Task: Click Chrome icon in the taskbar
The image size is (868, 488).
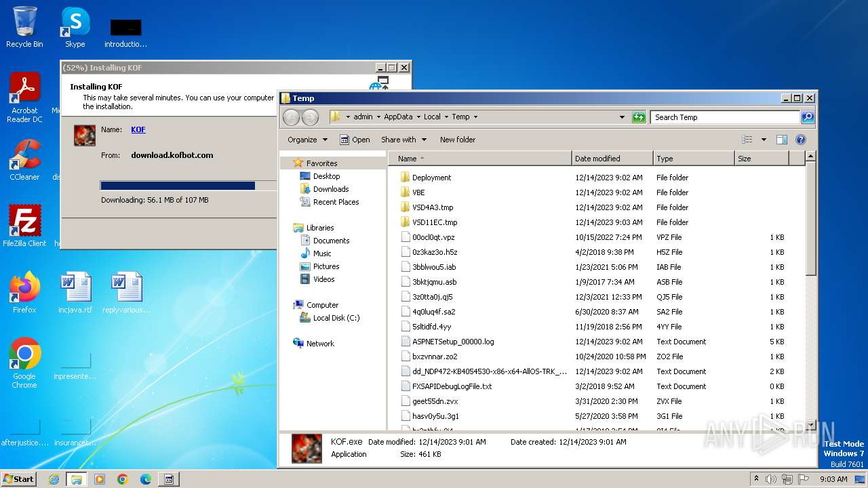Action: tap(123, 479)
